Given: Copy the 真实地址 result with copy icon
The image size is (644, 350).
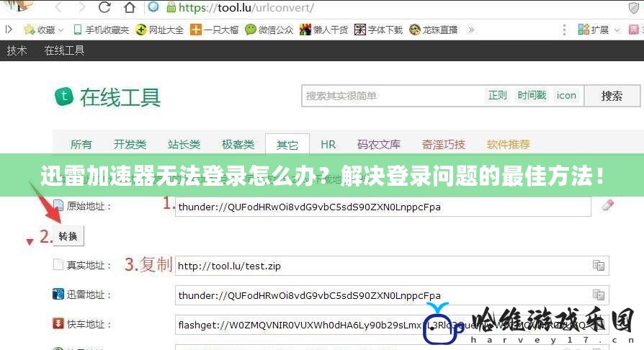Looking at the screenshot, I should (599, 265).
